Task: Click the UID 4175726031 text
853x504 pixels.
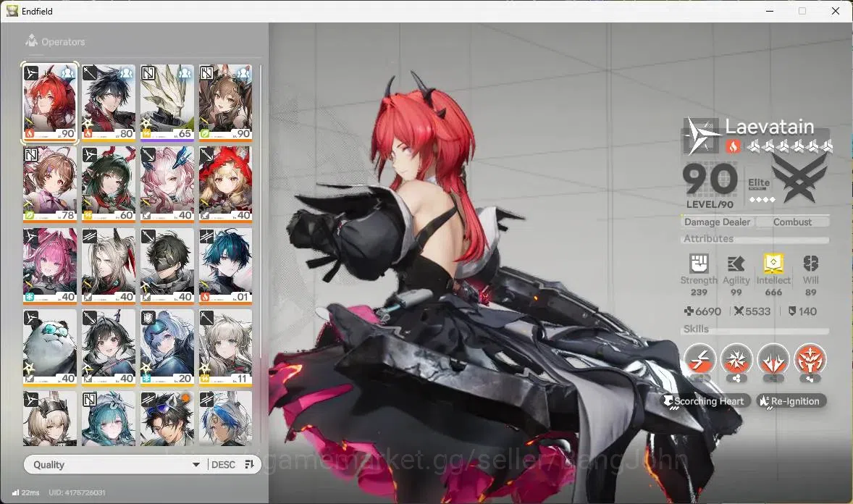Action: point(77,492)
